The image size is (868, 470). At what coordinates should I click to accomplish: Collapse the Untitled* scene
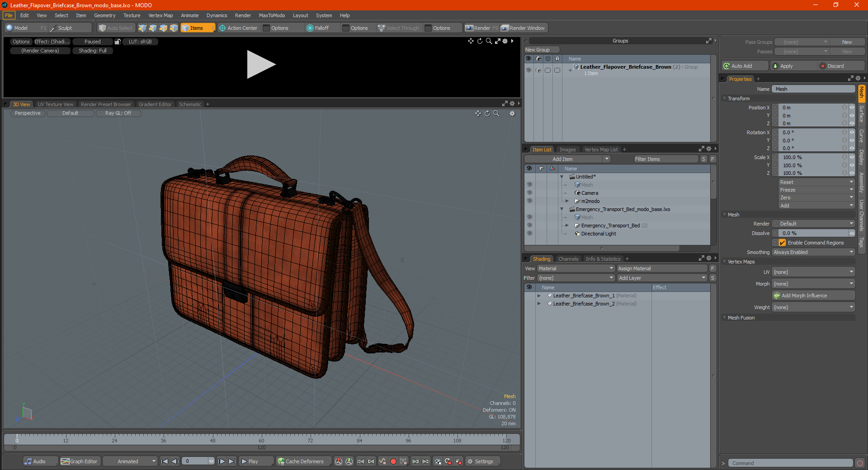(561, 177)
